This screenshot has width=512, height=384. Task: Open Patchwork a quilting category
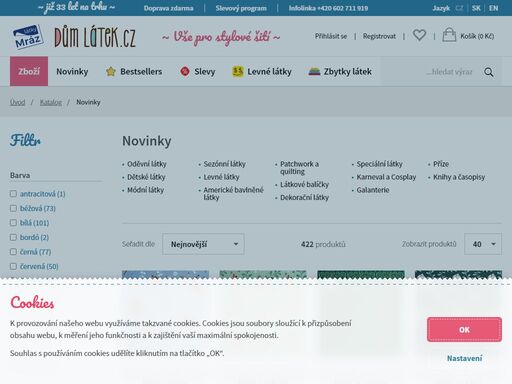click(x=299, y=167)
